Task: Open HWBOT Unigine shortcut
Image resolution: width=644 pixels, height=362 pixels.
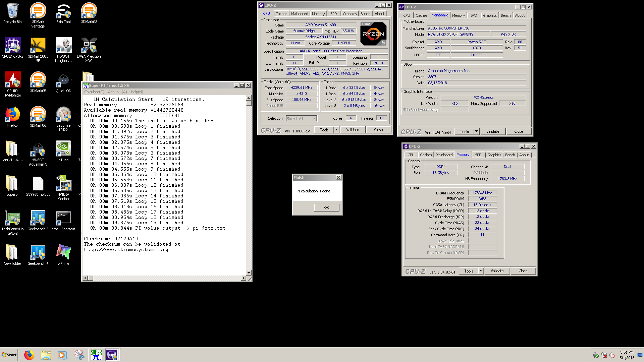Action: (63, 50)
